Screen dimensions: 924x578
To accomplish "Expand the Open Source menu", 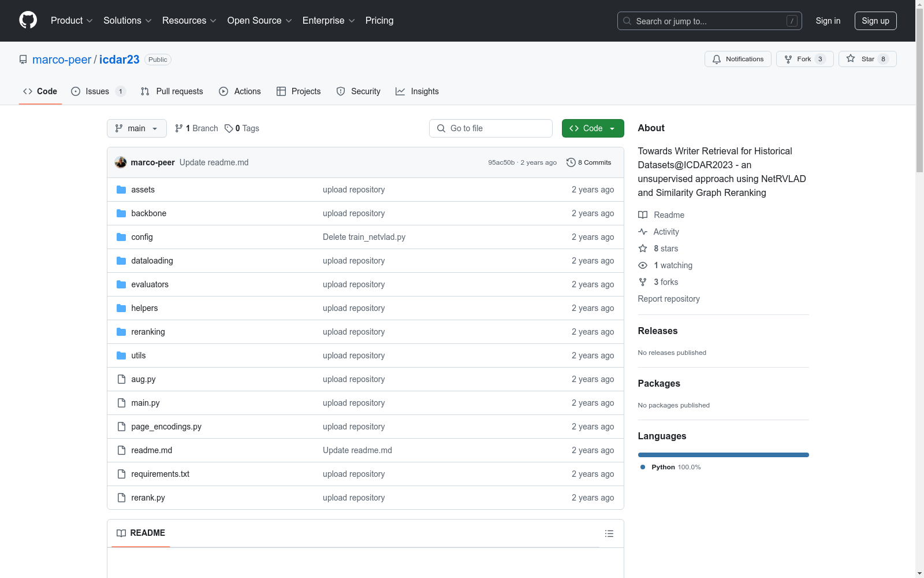I will click(260, 21).
